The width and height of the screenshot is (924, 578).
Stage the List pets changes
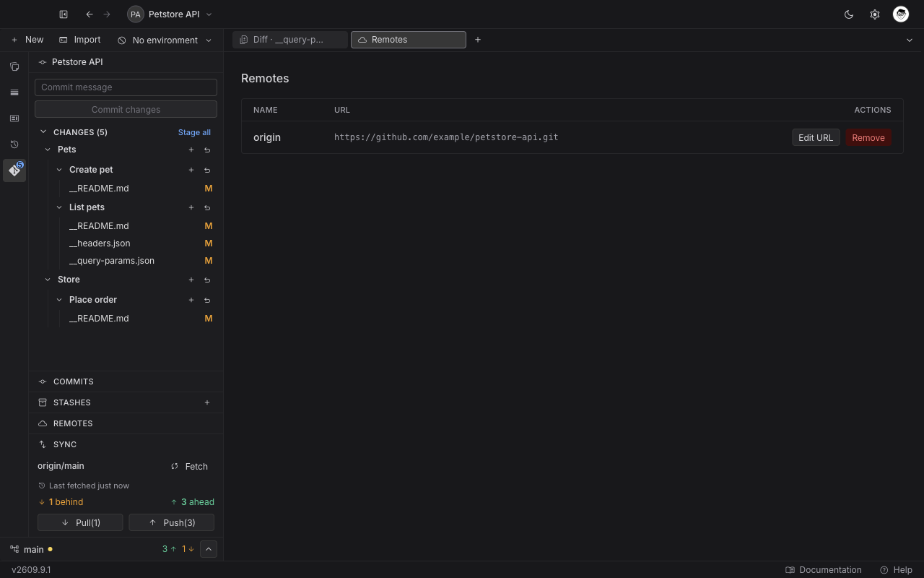(191, 207)
